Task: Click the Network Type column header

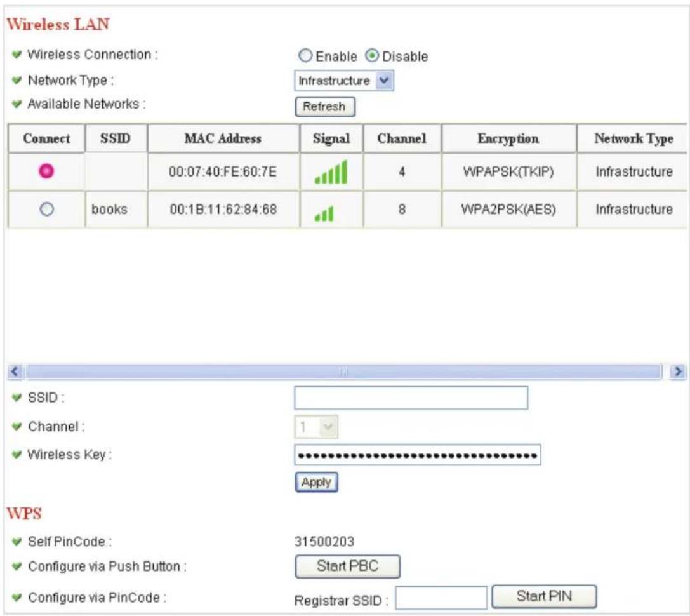Action: [633, 138]
